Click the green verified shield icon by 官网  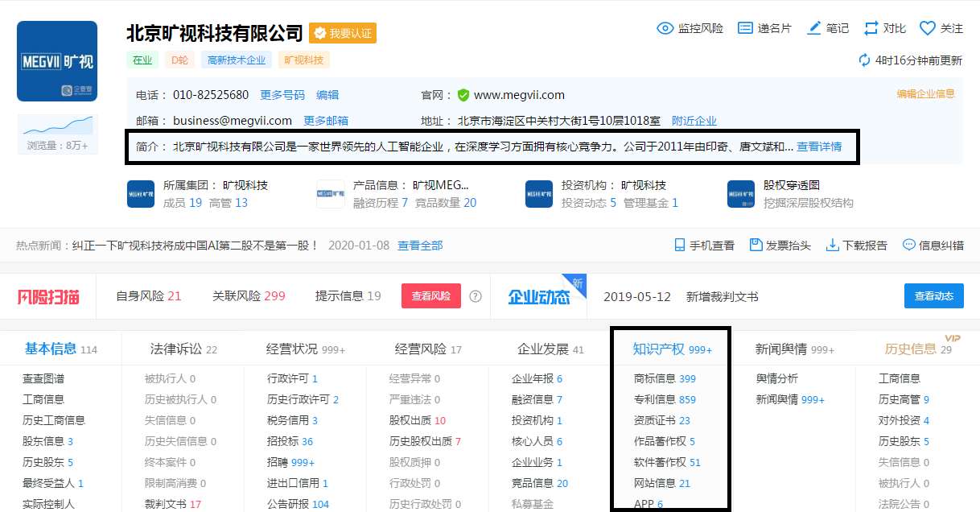pyautogui.click(x=463, y=95)
